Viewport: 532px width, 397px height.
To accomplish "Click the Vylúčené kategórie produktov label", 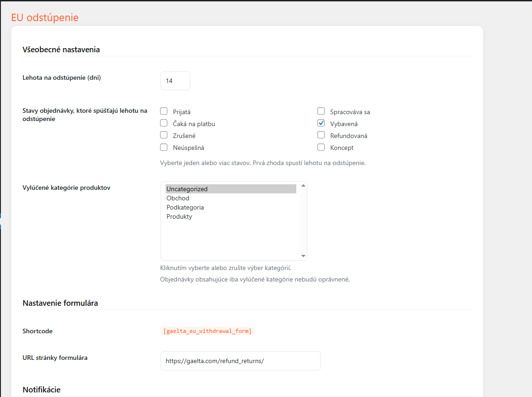I will 66,187.
